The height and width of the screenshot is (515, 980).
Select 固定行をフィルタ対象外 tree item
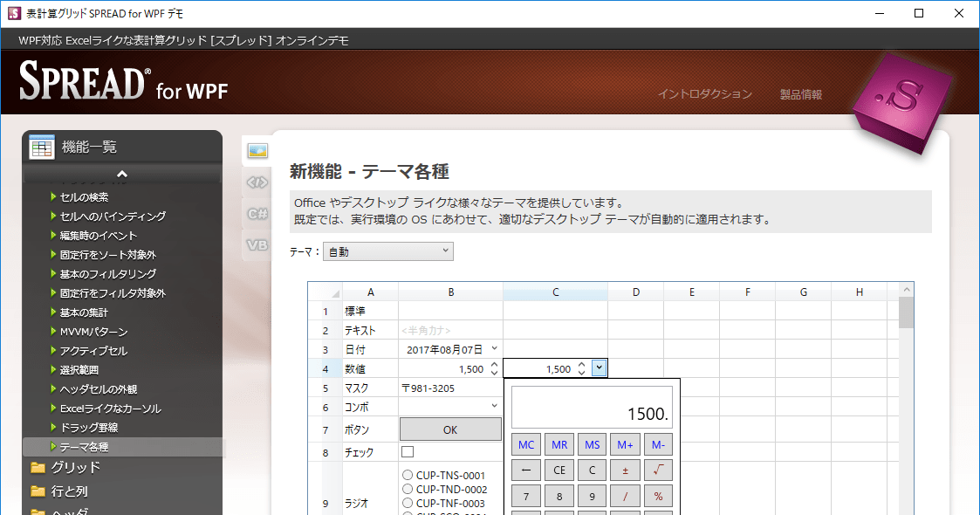[x=113, y=293]
